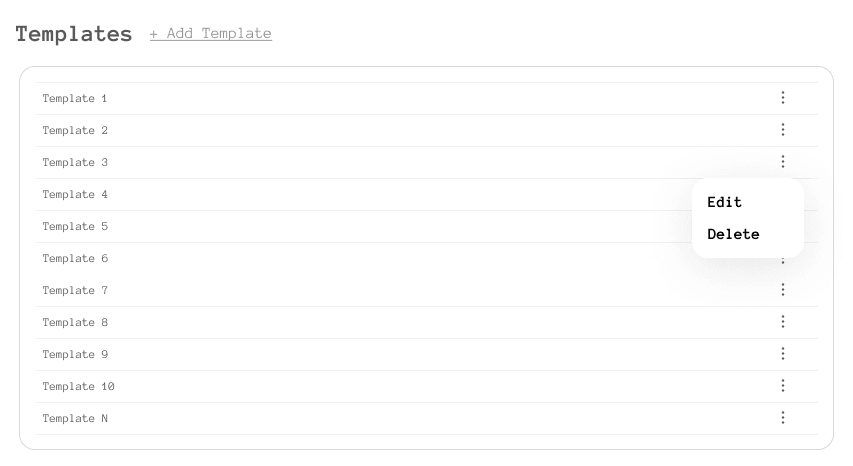Click the three-dot icon beside Template 9
The width and height of the screenshot is (853, 466).
coord(783,354)
